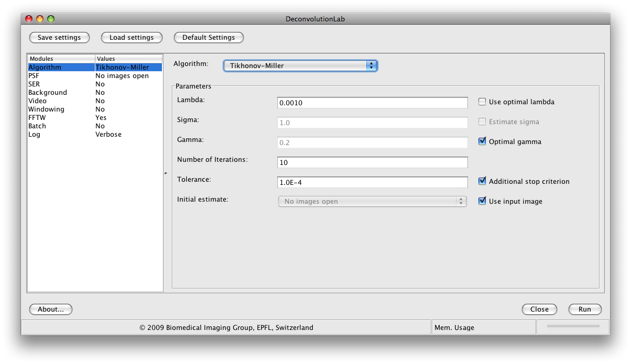Collapse the modules panel with divider arrow
Image resolution: width=631 pixels, height=364 pixels.
coord(166,173)
